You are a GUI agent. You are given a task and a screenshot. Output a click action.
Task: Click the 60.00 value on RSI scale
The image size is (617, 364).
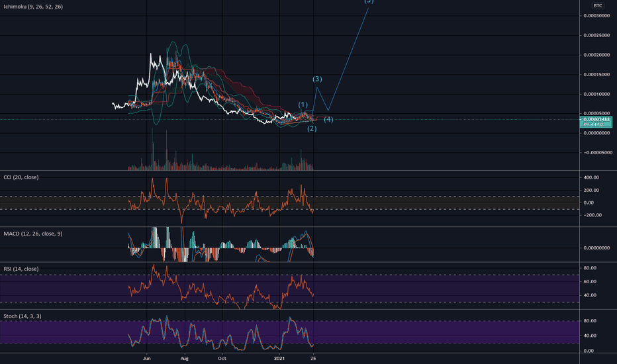(x=590, y=282)
